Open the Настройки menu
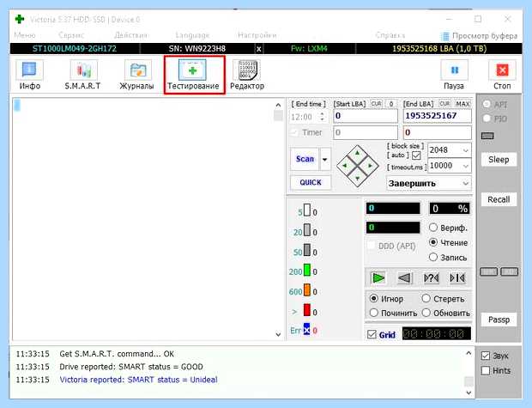 point(257,35)
